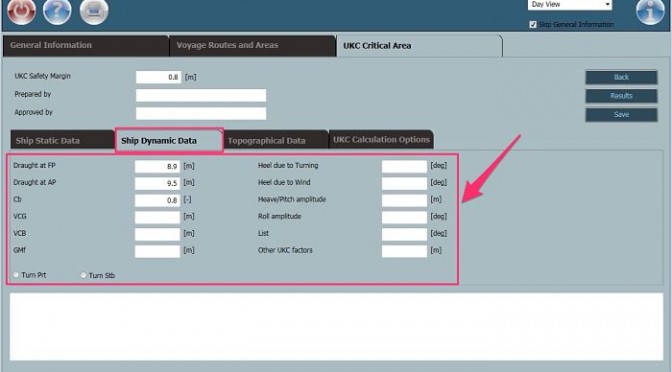Click the Results button
The width and height of the screenshot is (672, 372).
[621, 96]
